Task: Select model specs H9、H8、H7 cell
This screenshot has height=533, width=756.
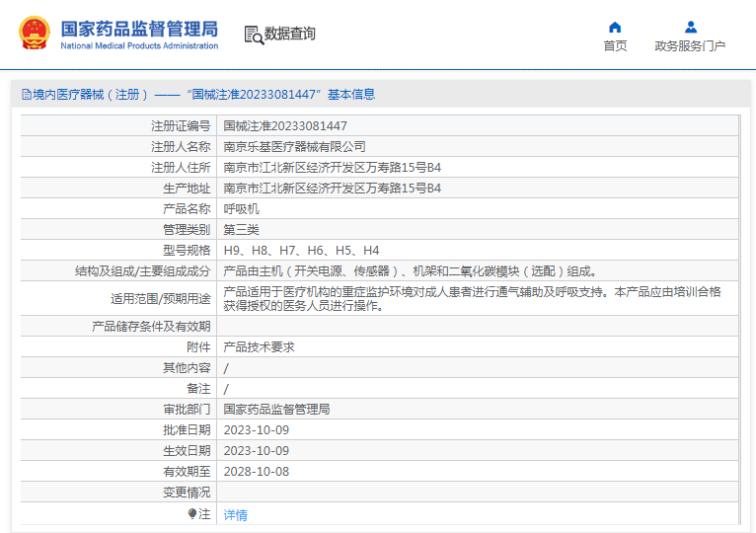Action: tap(301, 250)
